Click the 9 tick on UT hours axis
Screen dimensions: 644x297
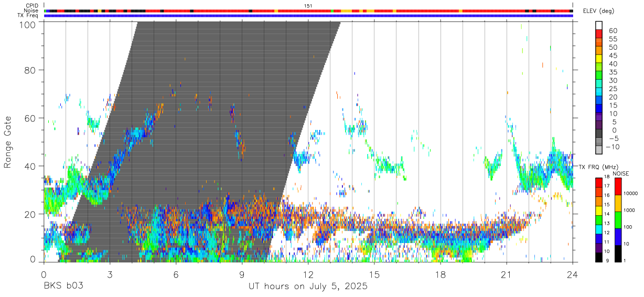point(242,274)
